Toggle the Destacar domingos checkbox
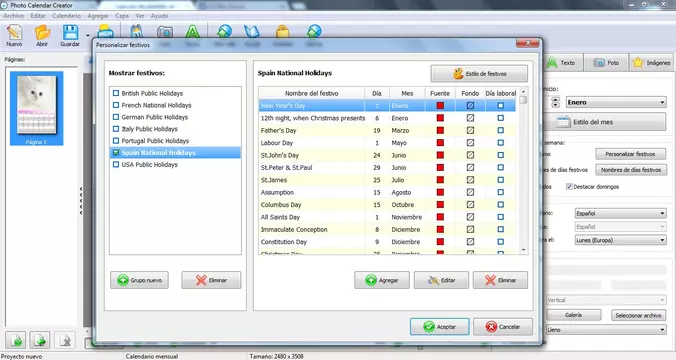The height and width of the screenshot is (360, 676). [x=569, y=187]
